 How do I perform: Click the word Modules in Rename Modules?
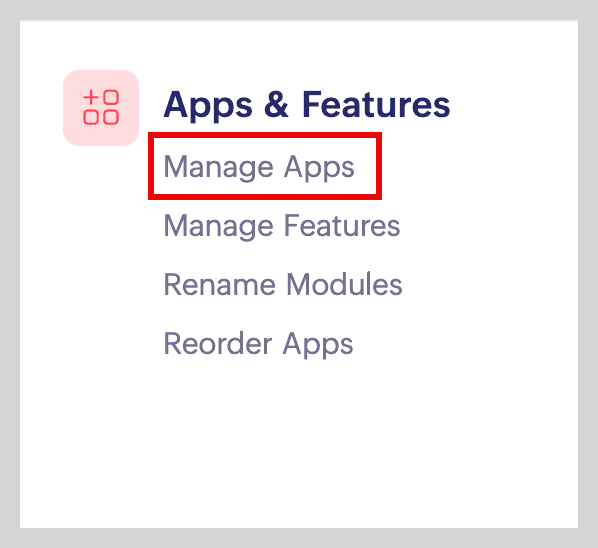pos(344,284)
